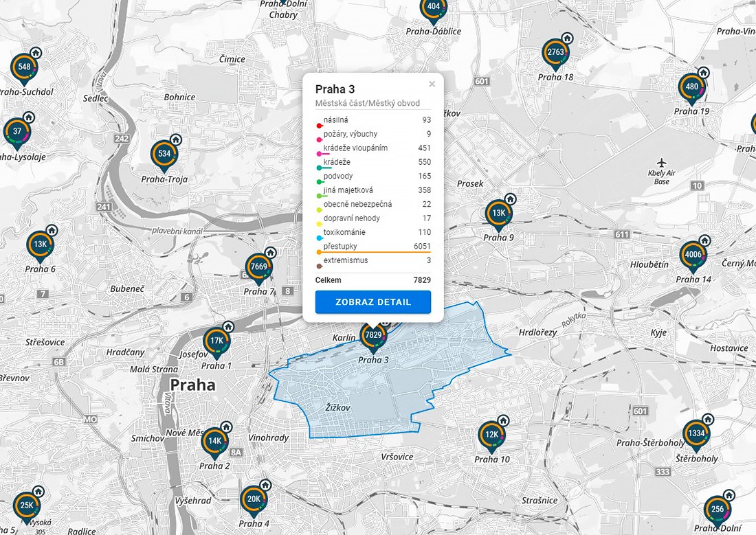Open the Praha-Suchdol marker showing 548
The image size is (756, 535).
(x=24, y=67)
